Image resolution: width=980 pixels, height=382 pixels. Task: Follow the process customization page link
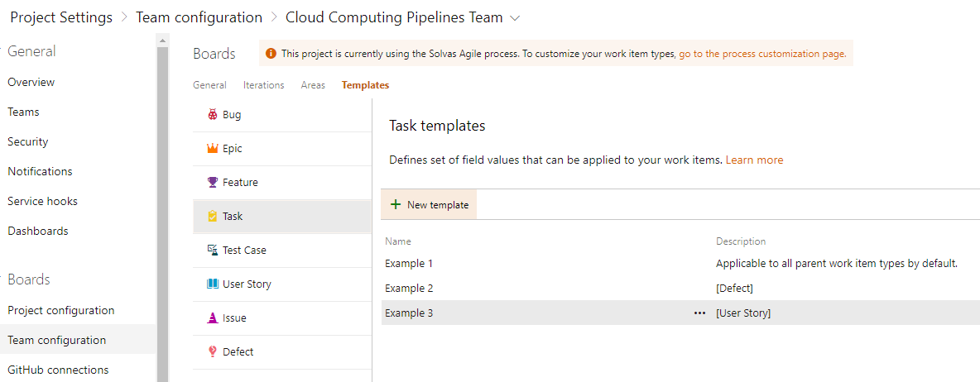click(761, 54)
